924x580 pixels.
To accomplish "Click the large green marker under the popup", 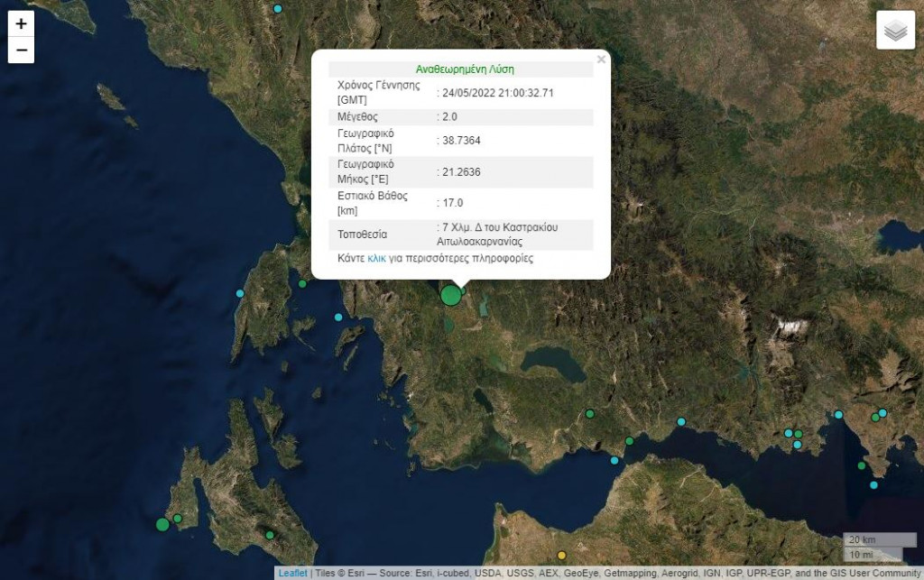I will tap(450, 295).
